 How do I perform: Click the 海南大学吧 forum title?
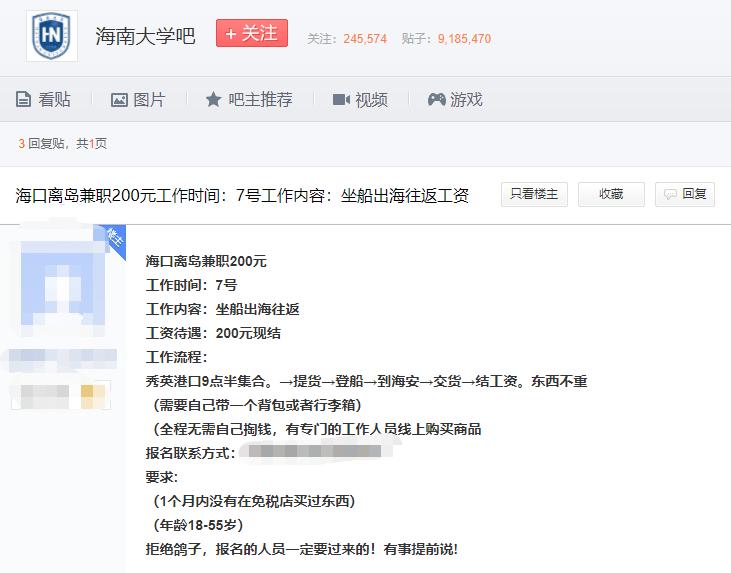145,36
